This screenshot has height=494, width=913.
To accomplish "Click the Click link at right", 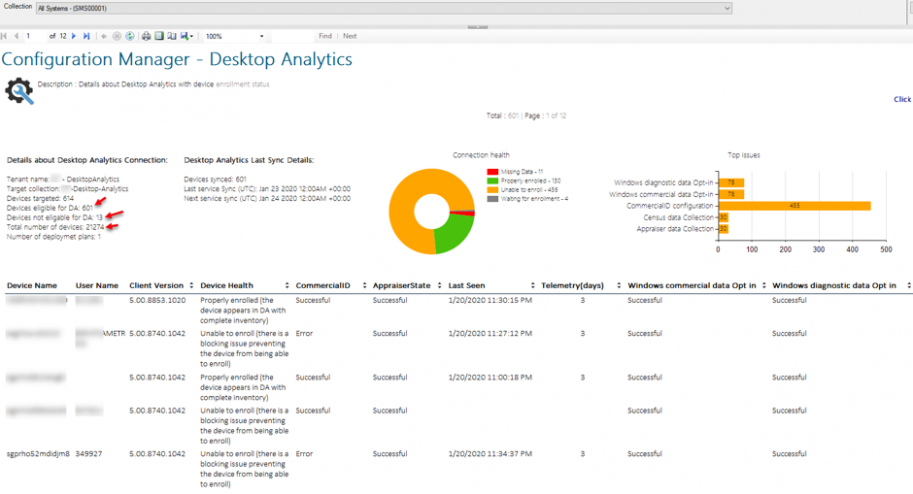I will 902,99.
